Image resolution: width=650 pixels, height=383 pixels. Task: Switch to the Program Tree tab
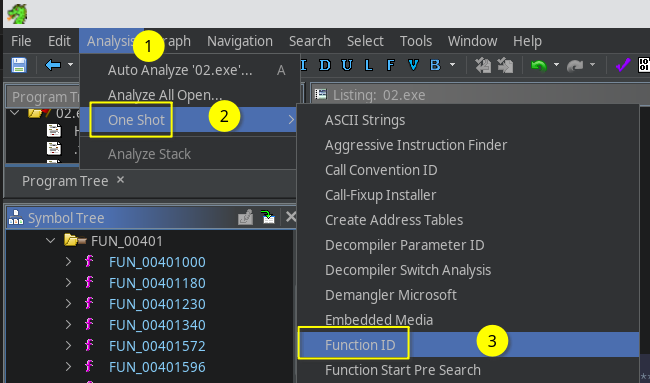pos(65,181)
